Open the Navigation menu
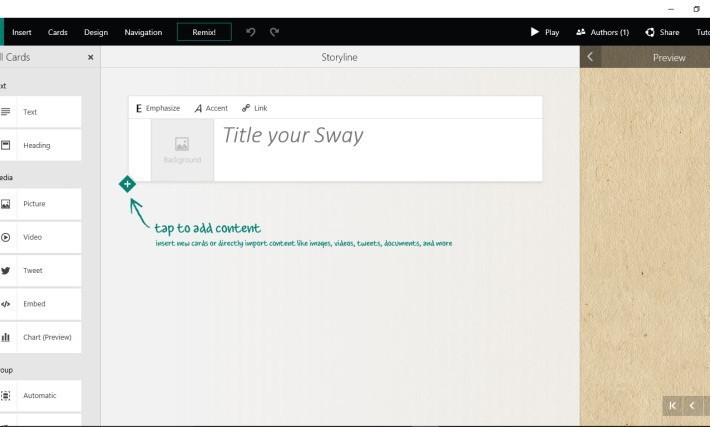The width and height of the screenshot is (710, 427). (143, 32)
